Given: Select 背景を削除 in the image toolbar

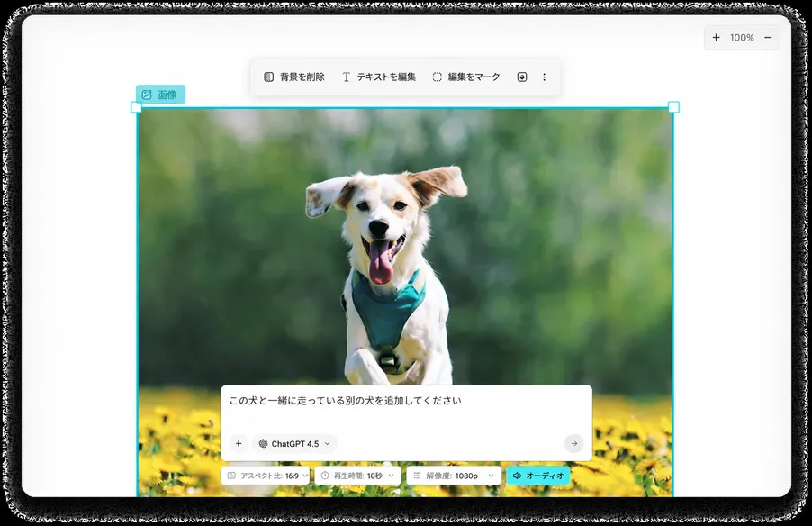Looking at the screenshot, I should 294,77.
